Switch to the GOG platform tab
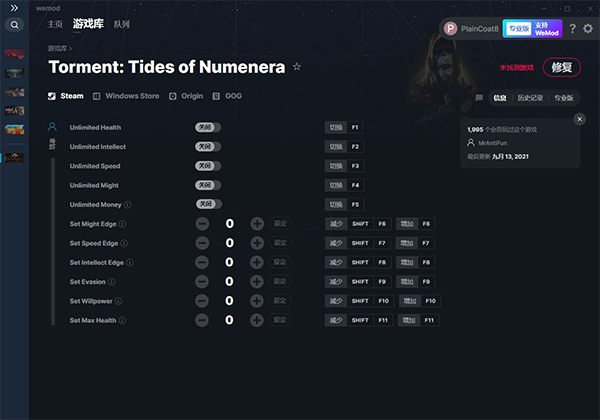 click(x=227, y=96)
